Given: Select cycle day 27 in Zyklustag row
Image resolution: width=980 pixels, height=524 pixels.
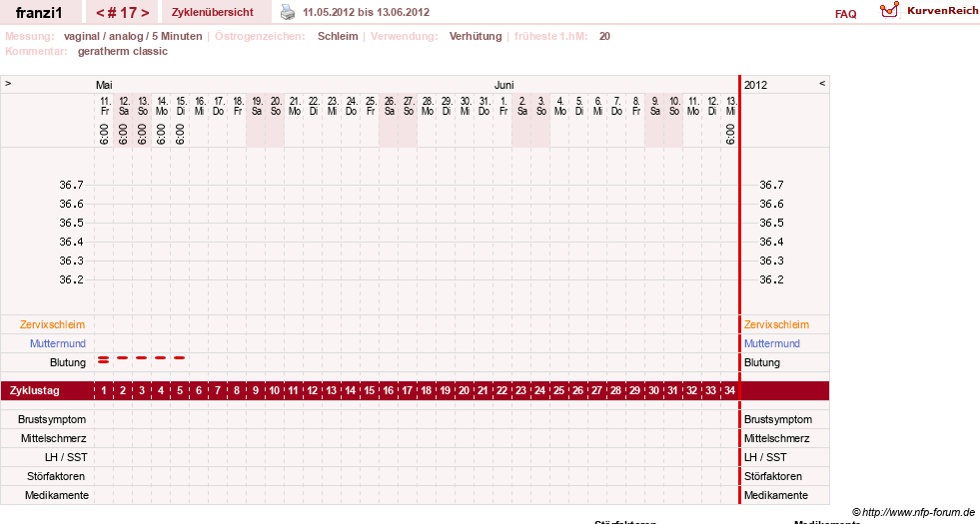Looking at the screenshot, I should 596,390.
